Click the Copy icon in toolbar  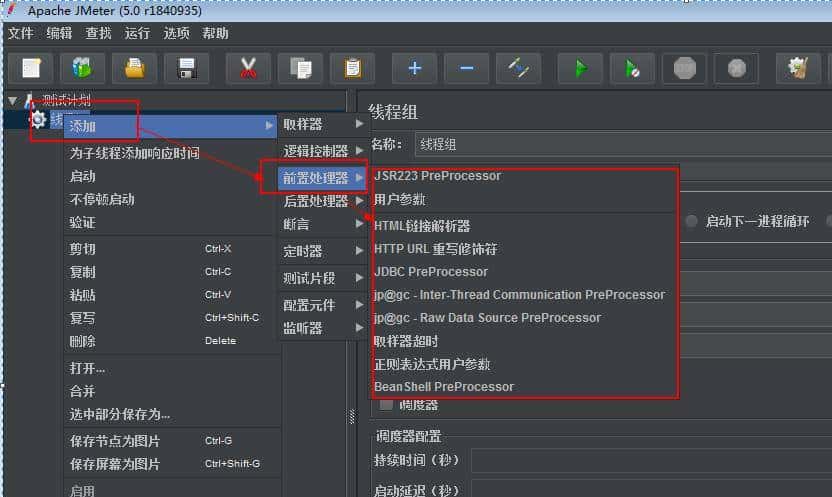coord(300,68)
